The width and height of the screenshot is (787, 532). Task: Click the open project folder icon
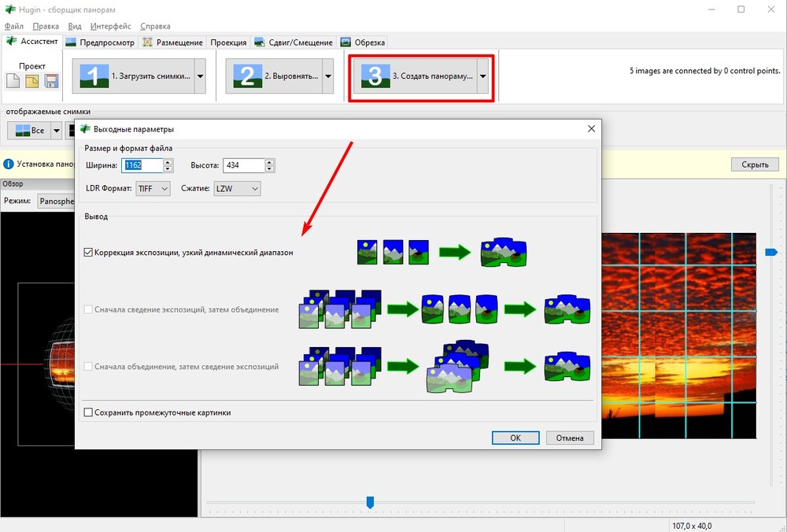point(32,81)
